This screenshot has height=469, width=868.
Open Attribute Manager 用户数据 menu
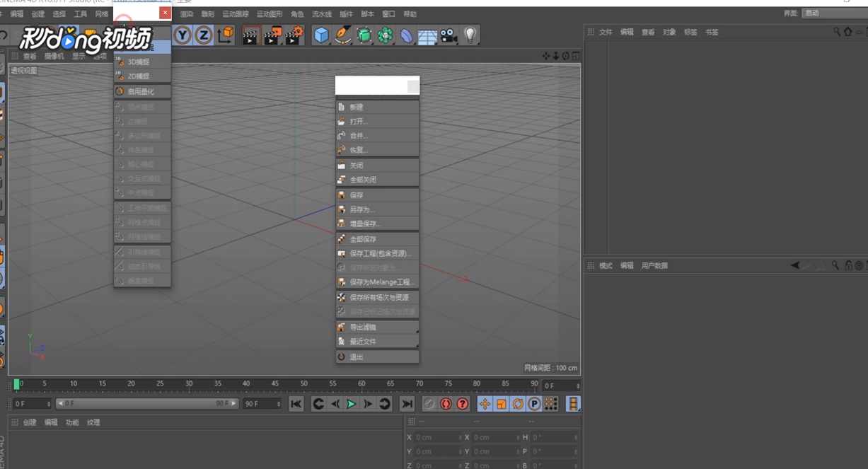[654, 265]
